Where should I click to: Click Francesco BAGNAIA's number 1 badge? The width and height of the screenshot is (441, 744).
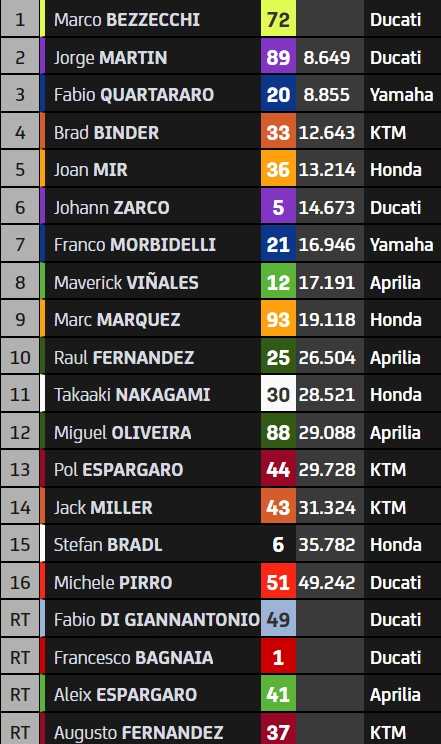[278, 657]
